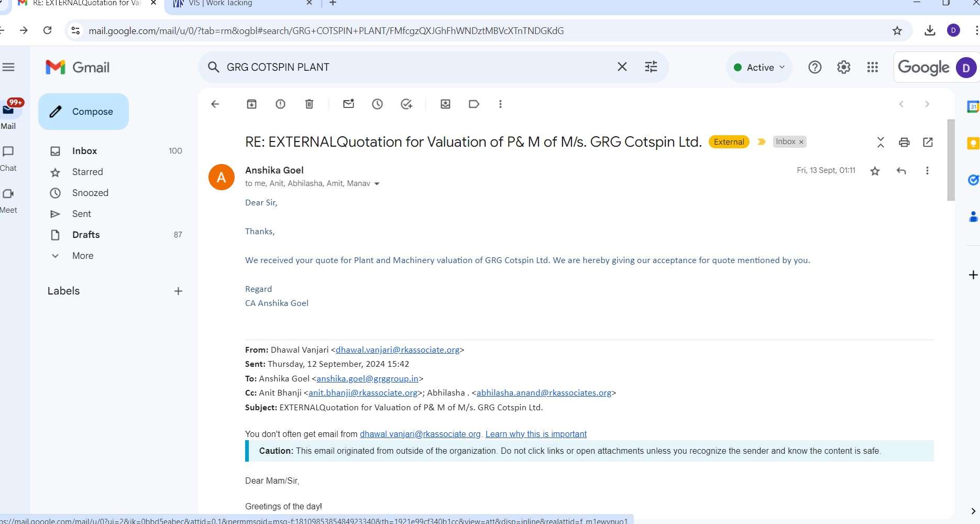Toggle importance marker next to External
The image size is (980, 524).
click(x=762, y=141)
